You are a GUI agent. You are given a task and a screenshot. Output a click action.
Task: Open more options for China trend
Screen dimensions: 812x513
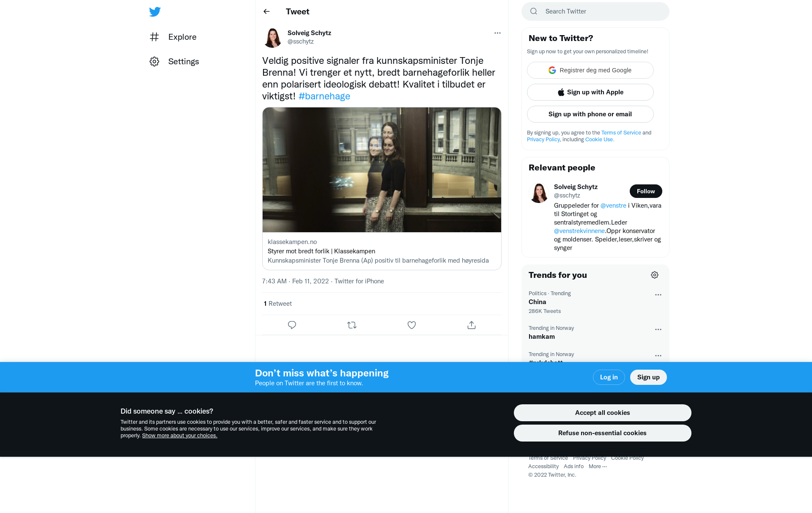click(658, 295)
